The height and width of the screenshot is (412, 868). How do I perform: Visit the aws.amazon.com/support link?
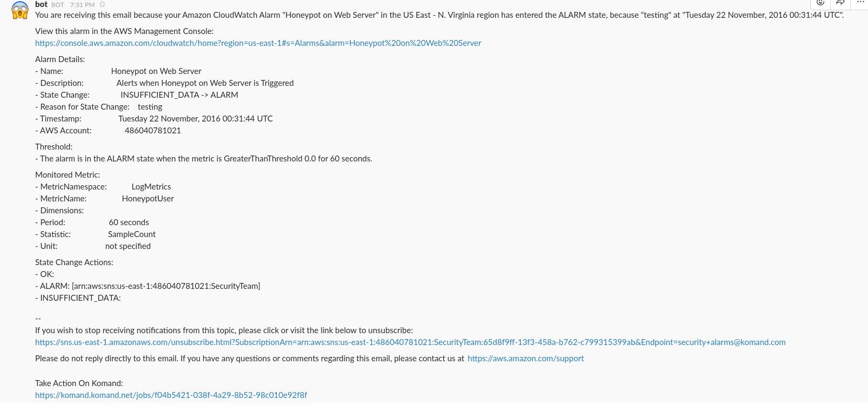click(x=525, y=359)
